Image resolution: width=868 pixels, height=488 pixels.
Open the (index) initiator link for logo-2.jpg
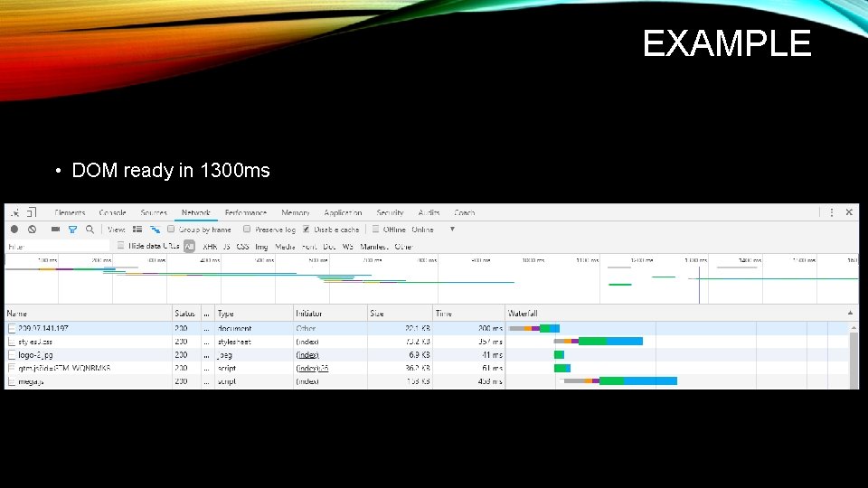point(307,355)
